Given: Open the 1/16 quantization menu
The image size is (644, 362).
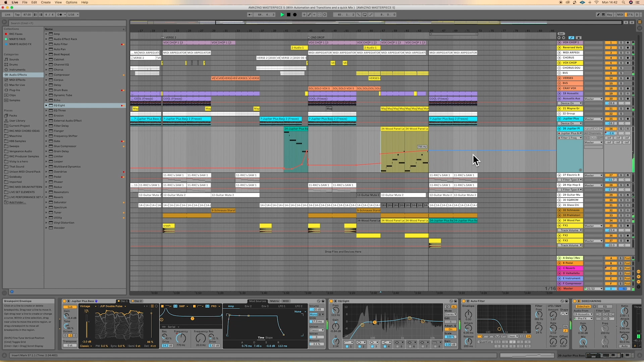Looking at the screenshot, I should pyautogui.click(x=73, y=15).
